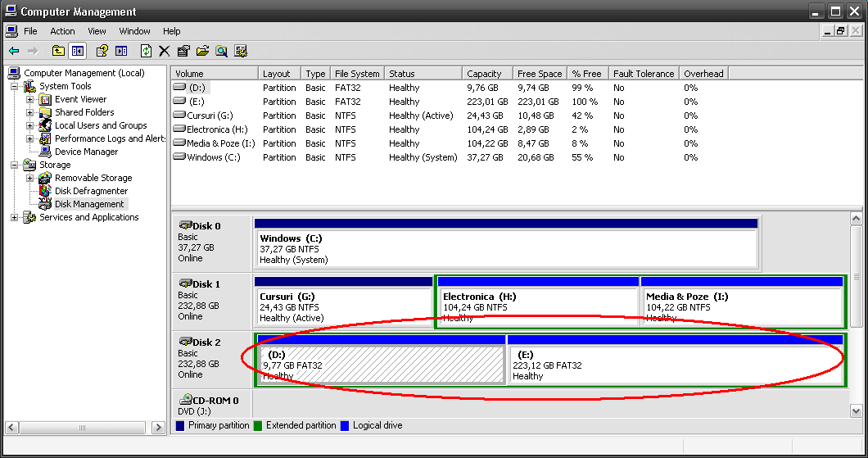Open the Action menu

click(62, 31)
